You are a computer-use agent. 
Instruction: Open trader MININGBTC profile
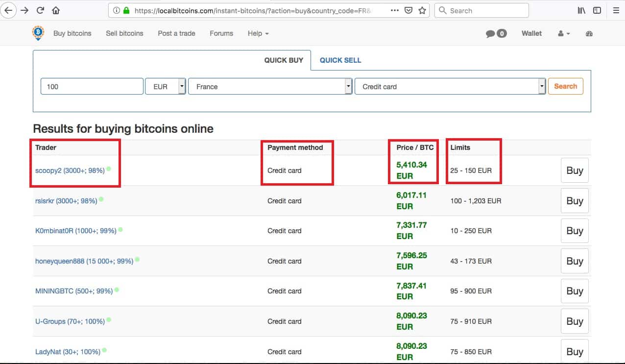[x=74, y=291]
